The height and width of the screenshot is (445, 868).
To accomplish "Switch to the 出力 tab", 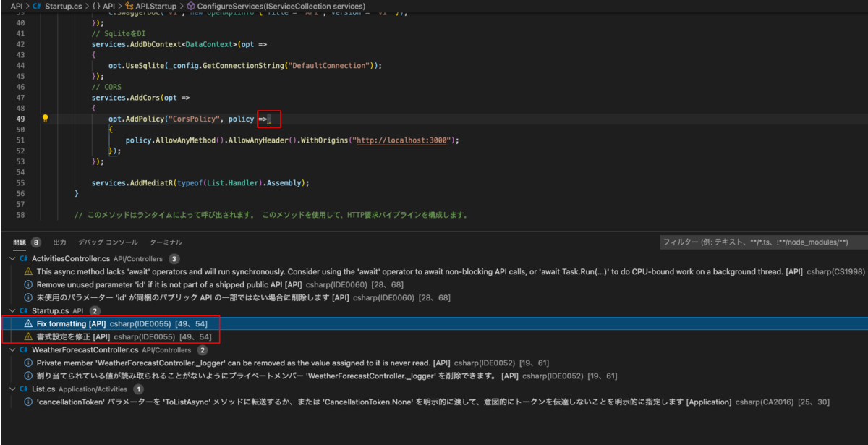I will click(x=60, y=242).
